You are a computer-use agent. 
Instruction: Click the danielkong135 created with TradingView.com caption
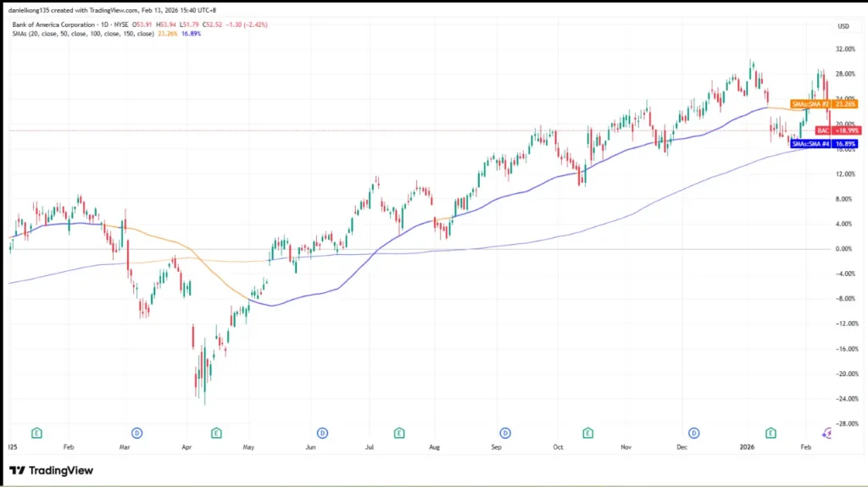click(113, 10)
